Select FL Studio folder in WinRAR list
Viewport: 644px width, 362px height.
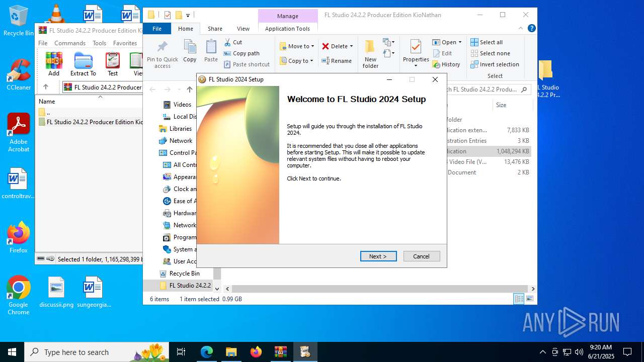tap(91, 122)
